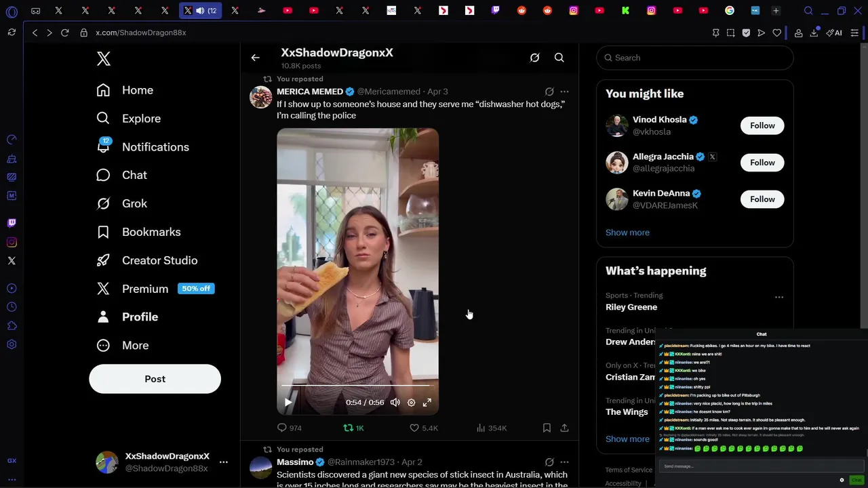This screenshot has height=488, width=868.
Task: Open chat overlay settings gear
Action: 842,480
